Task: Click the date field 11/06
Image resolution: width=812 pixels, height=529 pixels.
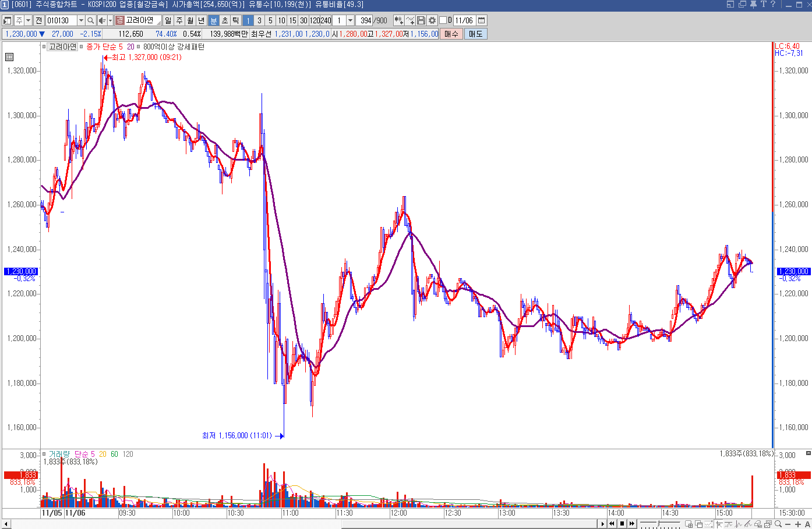Action: 464,20
